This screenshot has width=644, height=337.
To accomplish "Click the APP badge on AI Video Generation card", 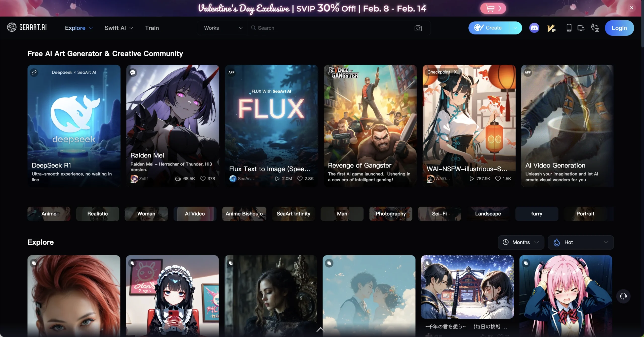I will pyautogui.click(x=528, y=72).
